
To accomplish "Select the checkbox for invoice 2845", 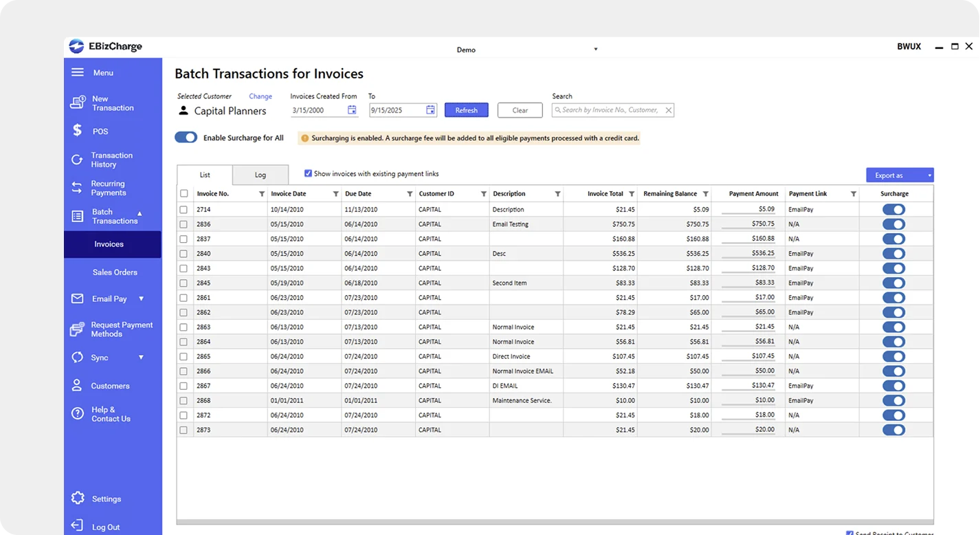I will (183, 283).
